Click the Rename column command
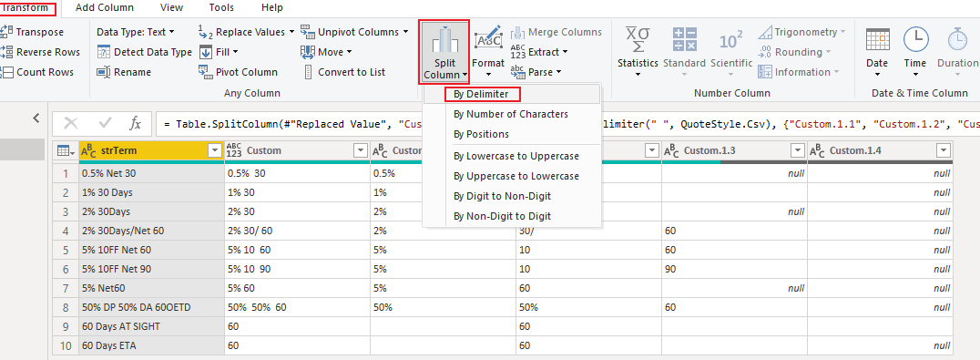The height and width of the screenshot is (360, 980). pos(124,72)
